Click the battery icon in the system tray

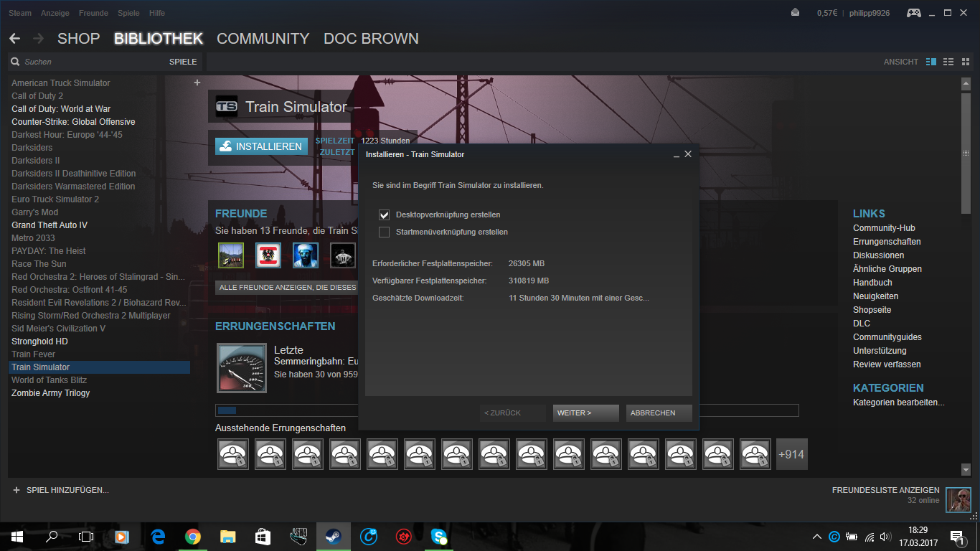852,537
